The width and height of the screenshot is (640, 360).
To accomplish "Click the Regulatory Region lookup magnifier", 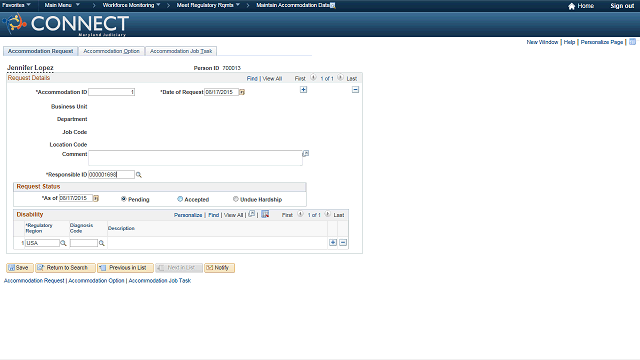I will click(x=63, y=243).
